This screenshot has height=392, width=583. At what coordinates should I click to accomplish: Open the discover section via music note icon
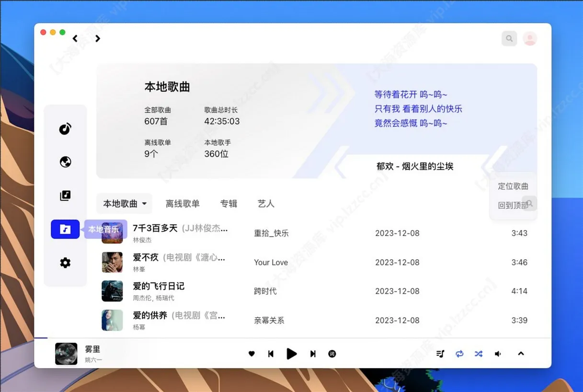pyautogui.click(x=65, y=128)
